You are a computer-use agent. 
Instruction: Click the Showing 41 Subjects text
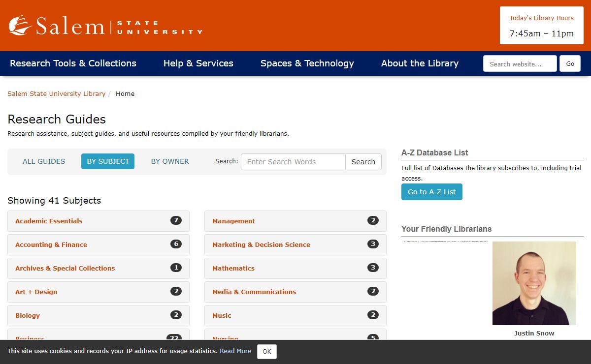coord(54,200)
